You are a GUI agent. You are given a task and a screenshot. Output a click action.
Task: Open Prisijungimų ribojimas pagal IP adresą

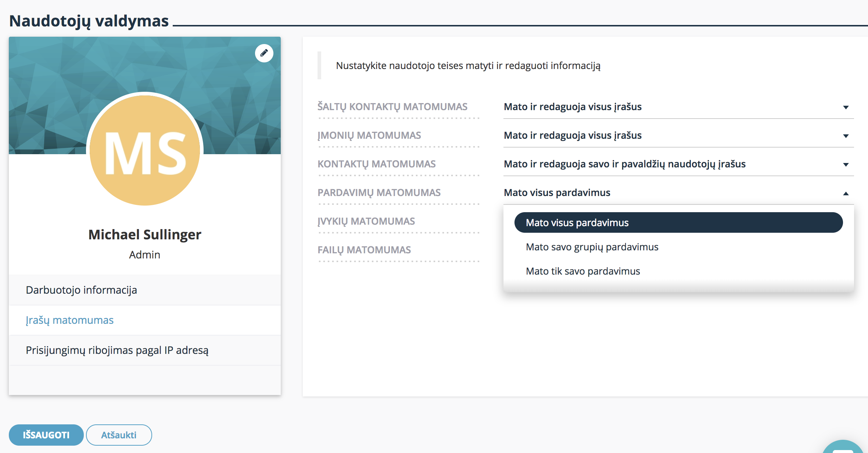pyautogui.click(x=145, y=350)
